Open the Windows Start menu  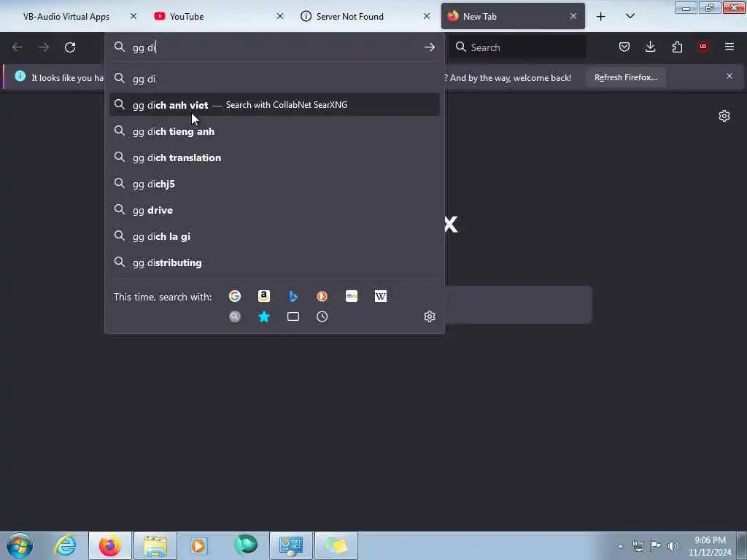[20, 545]
